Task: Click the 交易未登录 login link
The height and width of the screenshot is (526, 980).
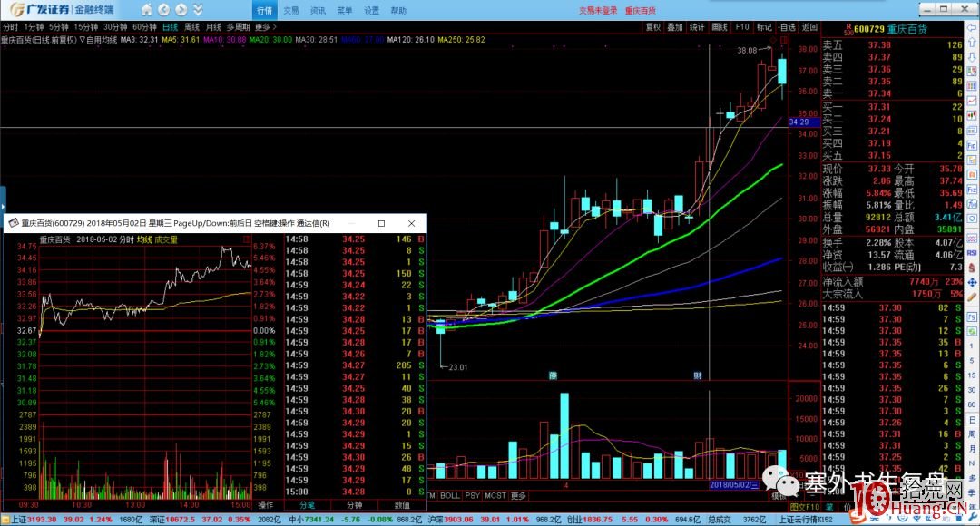Action: (597, 11)
